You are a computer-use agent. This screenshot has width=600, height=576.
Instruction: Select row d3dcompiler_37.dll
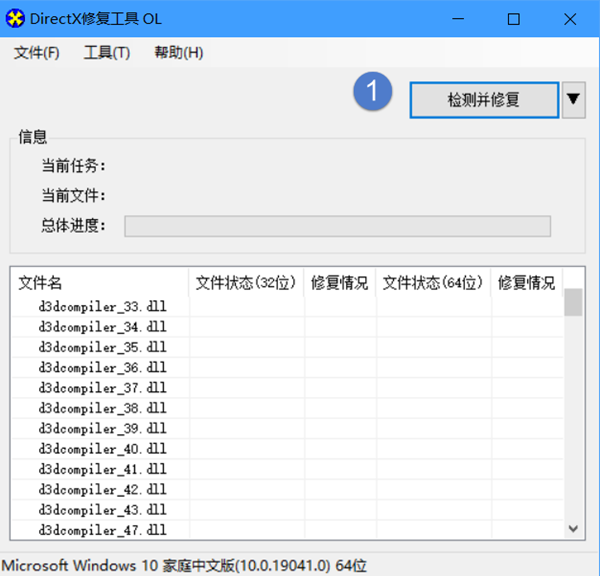click(287, 388)
